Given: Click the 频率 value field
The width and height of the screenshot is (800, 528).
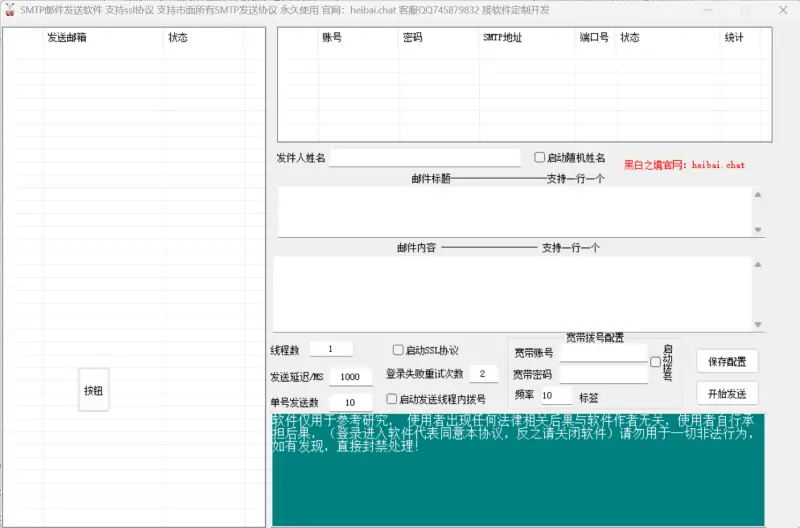Looking at the screenshot, I should (555, 396).
